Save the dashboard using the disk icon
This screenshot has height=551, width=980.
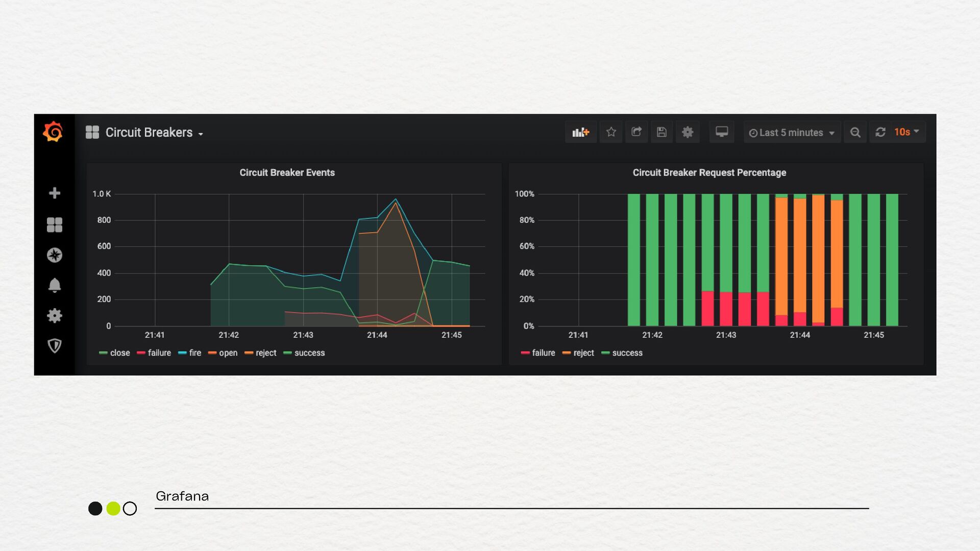pos(661,132)
